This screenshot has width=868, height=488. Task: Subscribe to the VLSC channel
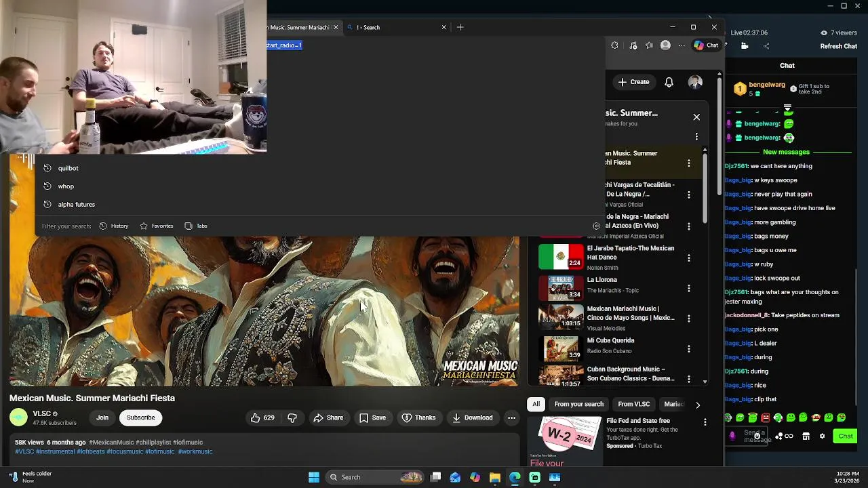click(141, 418)
